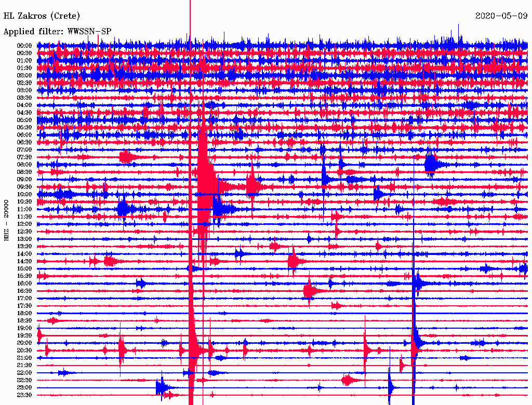Screen dimensions: 532x405
Task: Click the HHZ - 20000 axis label
Action: [6, 220]
